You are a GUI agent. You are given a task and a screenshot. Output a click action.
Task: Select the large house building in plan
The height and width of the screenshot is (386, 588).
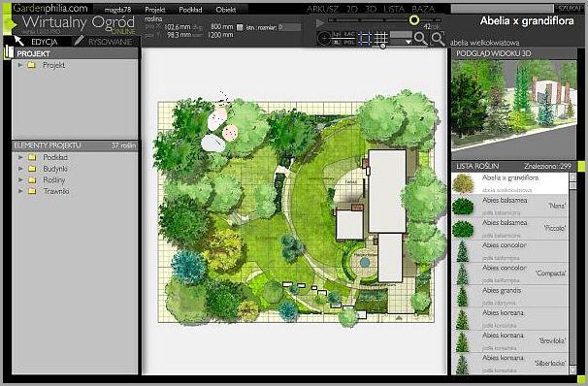click(387, 191)
